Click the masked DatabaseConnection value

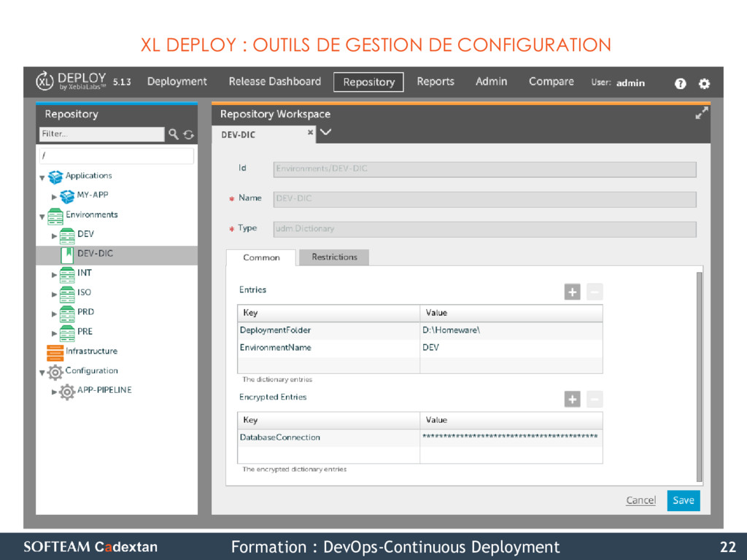511,436
